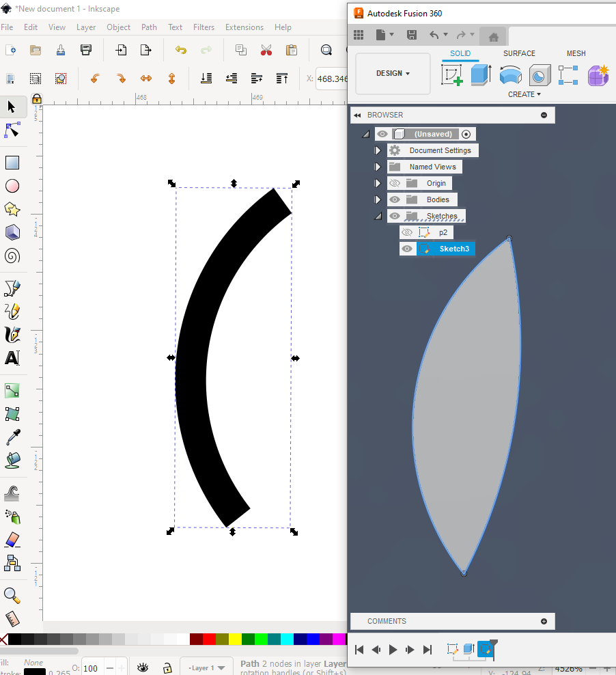The height and width of the screenshot is (675, 616).
Task: Toggle Origin visibility in the browser
Action: (x=394, y=182)
